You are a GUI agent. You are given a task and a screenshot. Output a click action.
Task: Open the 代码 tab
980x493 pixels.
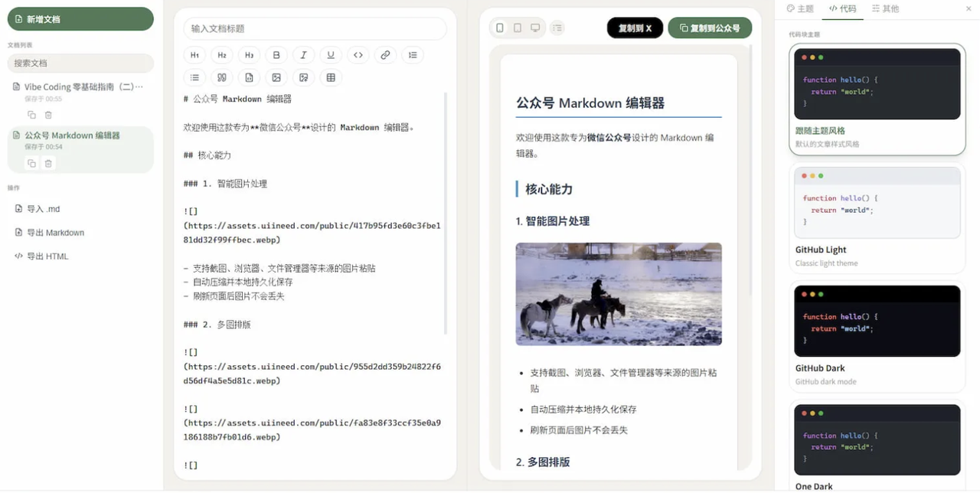[842, 8]
